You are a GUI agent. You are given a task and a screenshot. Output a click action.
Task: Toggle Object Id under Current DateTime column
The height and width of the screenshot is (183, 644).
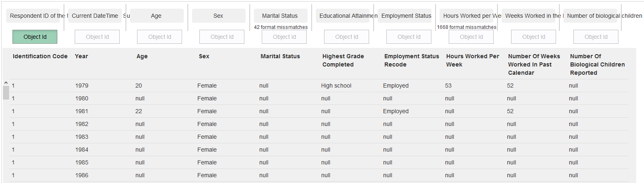[97, 37]
